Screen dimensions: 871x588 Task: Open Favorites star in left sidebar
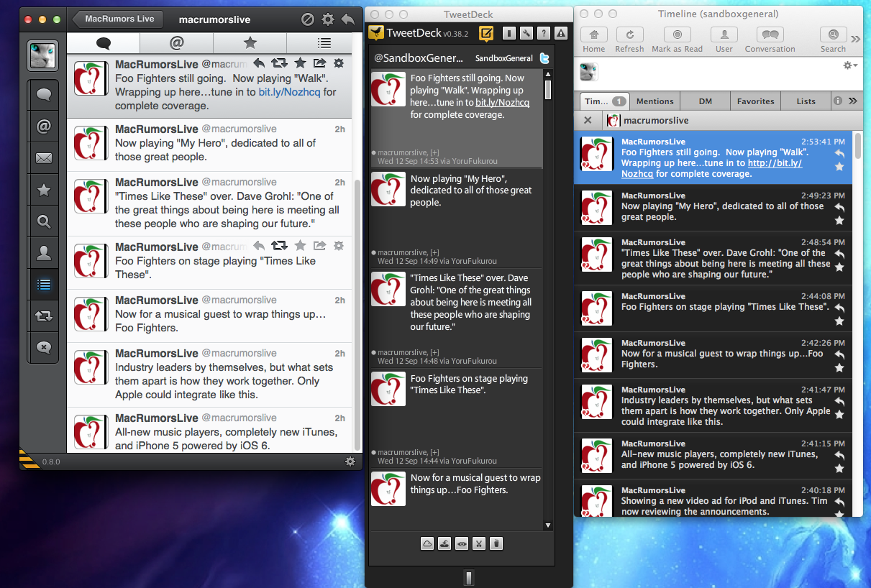pos(44,190)
